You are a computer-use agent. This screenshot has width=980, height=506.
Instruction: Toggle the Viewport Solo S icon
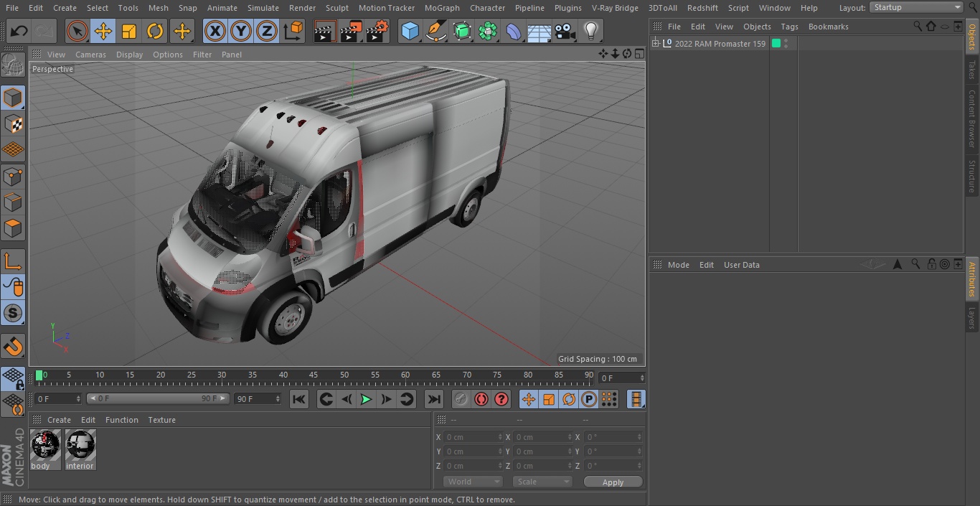(13, 313)
